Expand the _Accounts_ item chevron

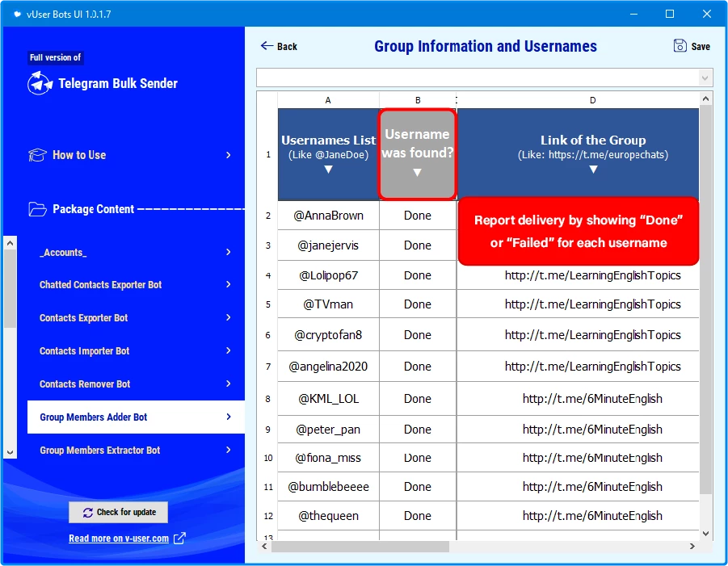(x=229, y=252)
